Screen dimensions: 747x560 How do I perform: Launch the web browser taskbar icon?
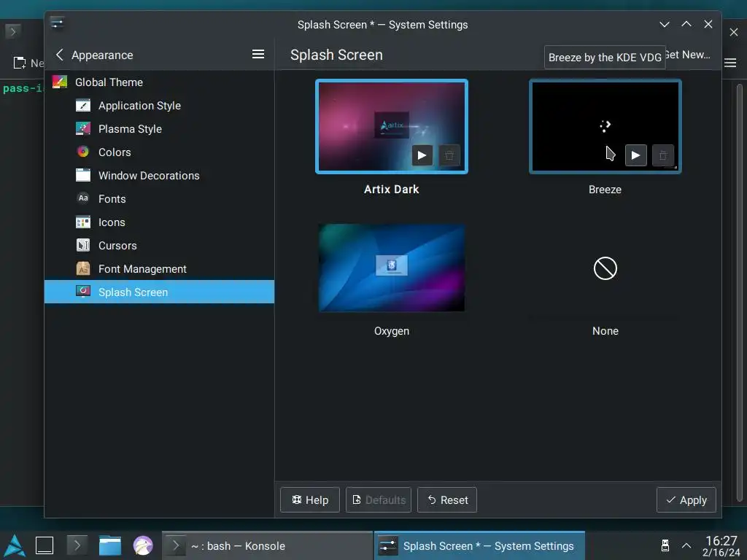point(143,545)
